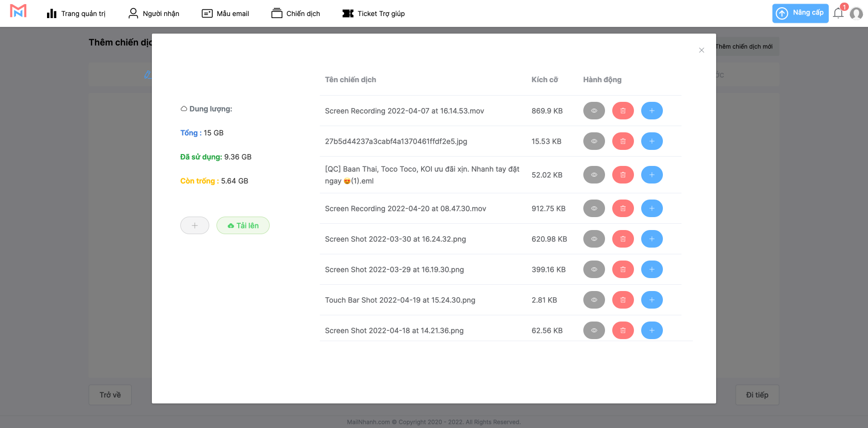The height and width of the screenshot is (428, 868).
Task: Click the Tải lên upload button
Action: coord(243,225)
